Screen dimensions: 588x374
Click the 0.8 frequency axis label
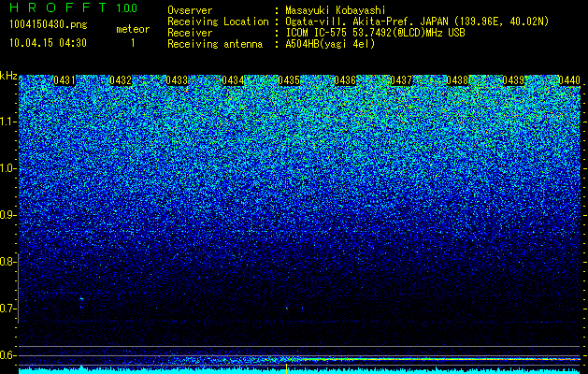point(7,262)
